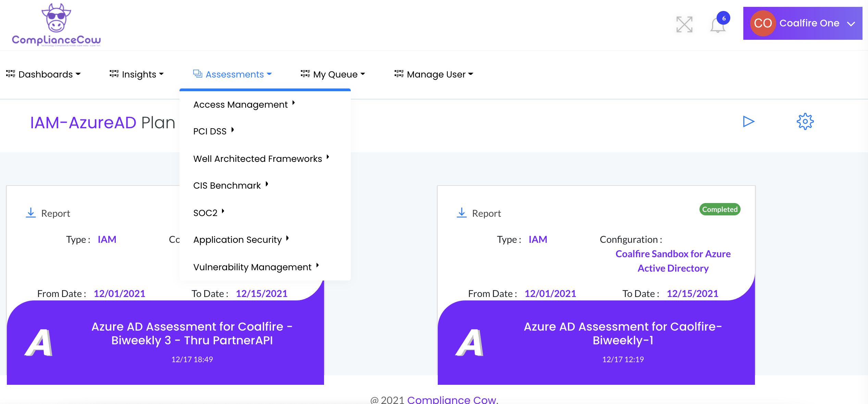Open the notifications bell
The image size is (868, 404).
pyautogui.click(x=717, y=25)
